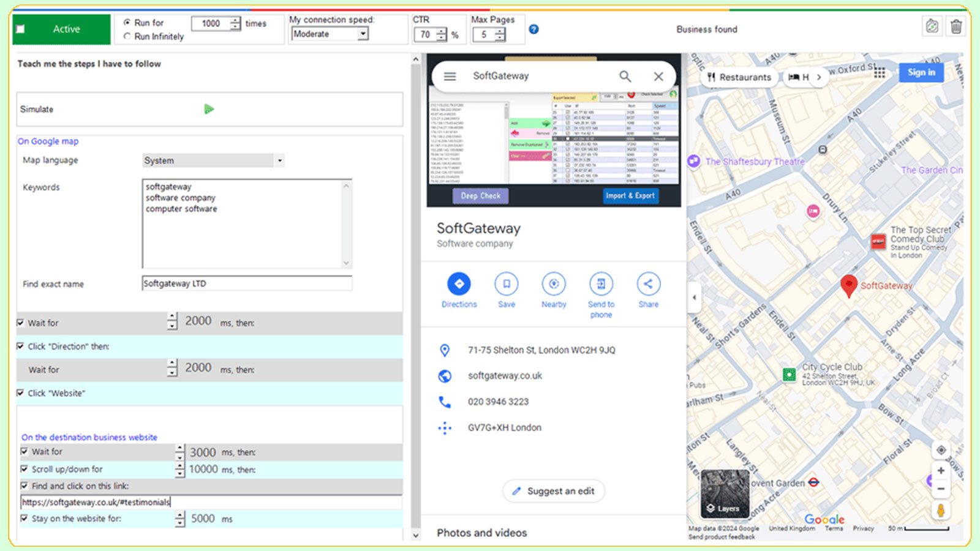Click the Send to phone icon
The height and width of the screenshot is (551, 980).
coord(601,283)
